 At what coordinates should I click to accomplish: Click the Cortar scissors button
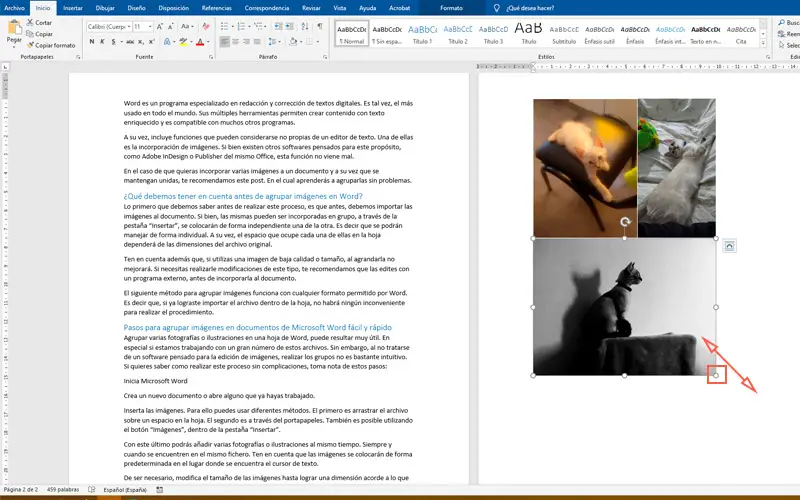coord(39,22)
